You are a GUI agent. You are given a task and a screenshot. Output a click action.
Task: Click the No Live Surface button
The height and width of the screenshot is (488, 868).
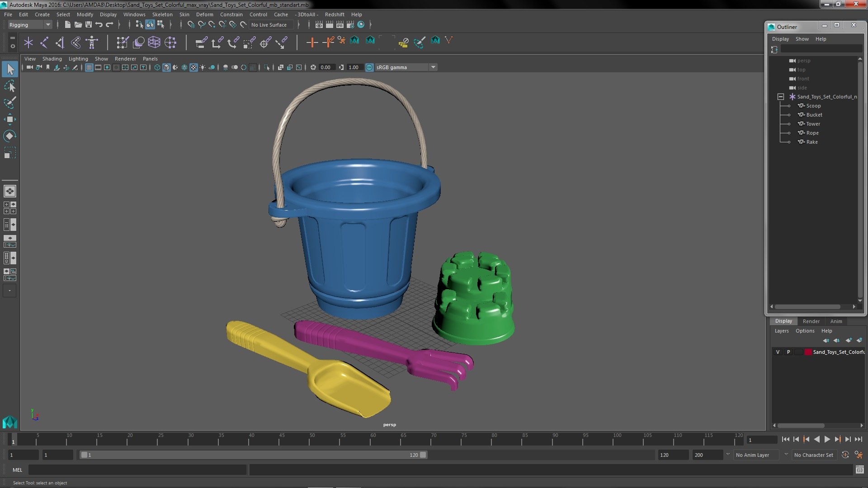(x=269, y=25)
